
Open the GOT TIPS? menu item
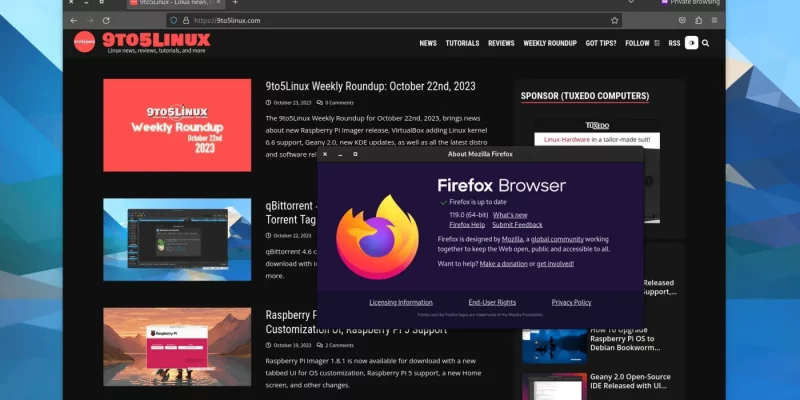[601, 43]
